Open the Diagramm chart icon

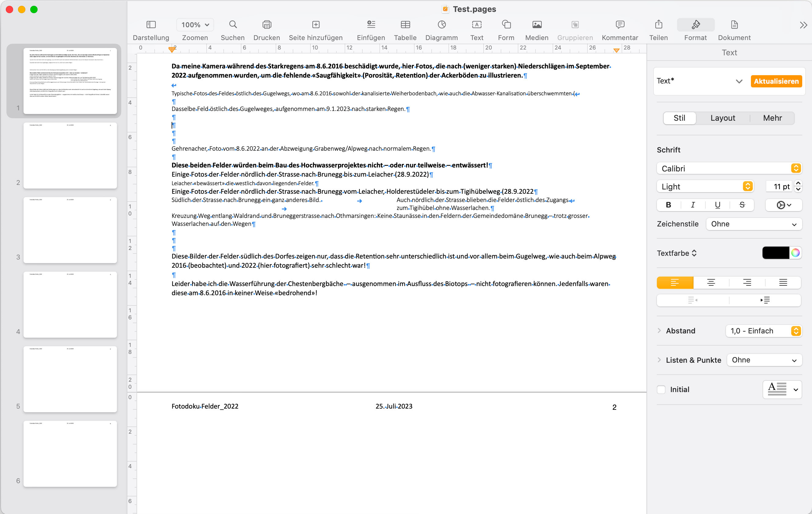[x=441, y=25]
